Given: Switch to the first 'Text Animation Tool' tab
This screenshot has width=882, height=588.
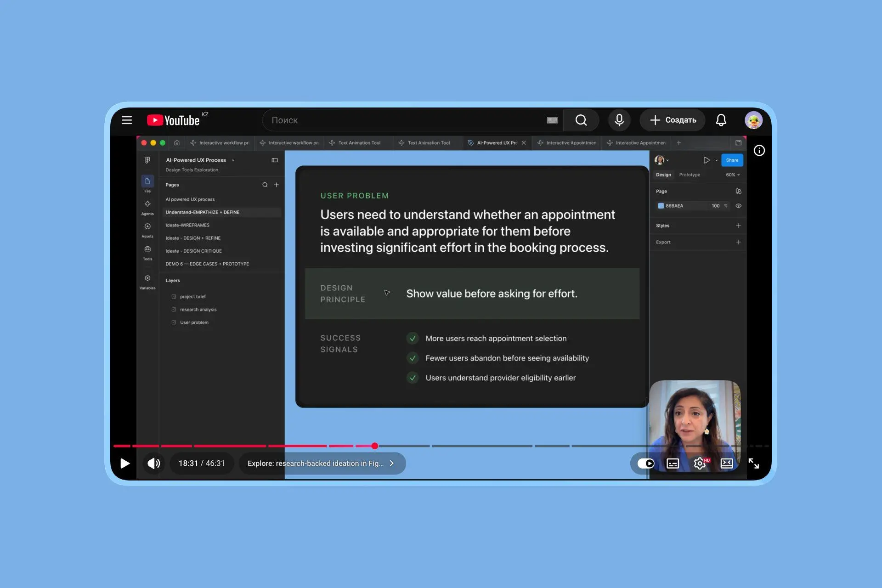Looking at the screenshot, I should coord(359,143).
